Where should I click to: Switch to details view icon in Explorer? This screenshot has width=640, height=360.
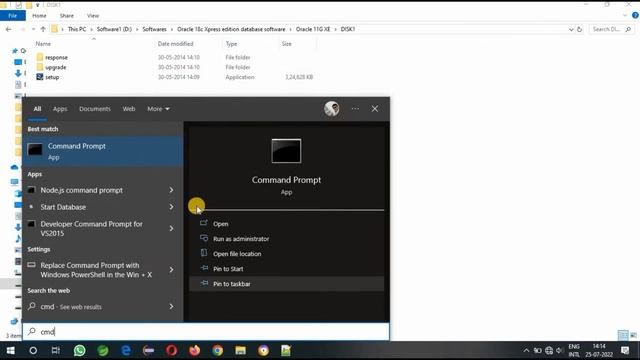623,336
